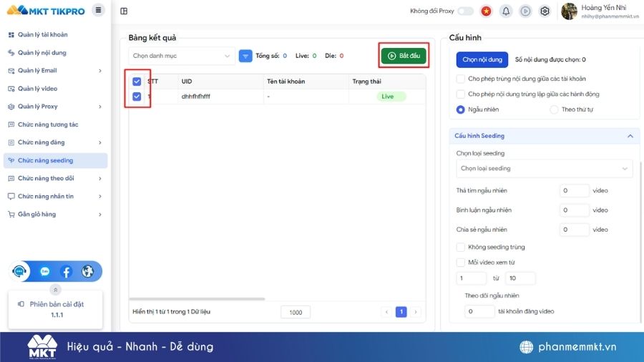The image size is (644, 362).
Task: Go to next page arrow
Action: pos(416,312)
